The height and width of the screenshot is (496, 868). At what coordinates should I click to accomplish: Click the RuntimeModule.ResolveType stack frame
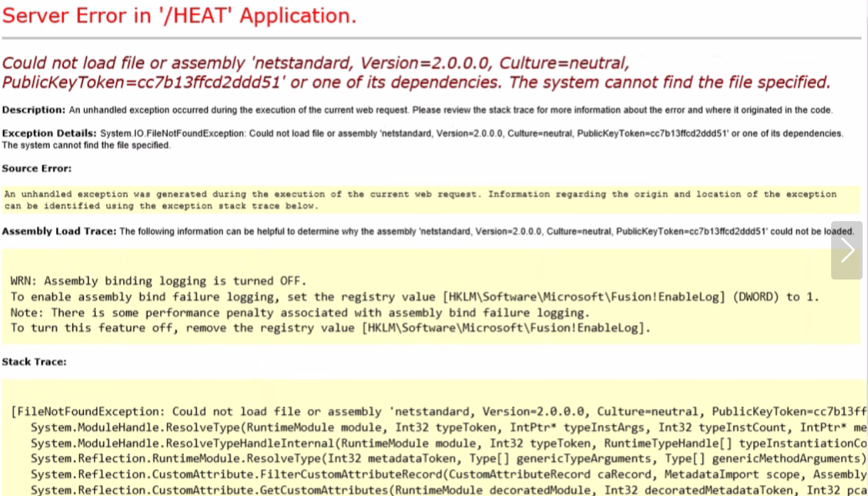[429, 458]
